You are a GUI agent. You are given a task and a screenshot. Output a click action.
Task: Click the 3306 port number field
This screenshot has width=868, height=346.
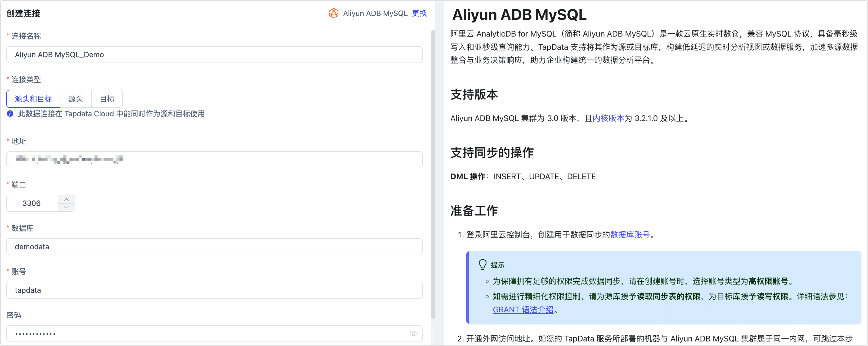32,203
